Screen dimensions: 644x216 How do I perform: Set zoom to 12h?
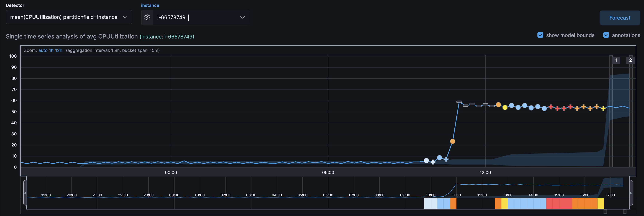[x=59, y=50]
